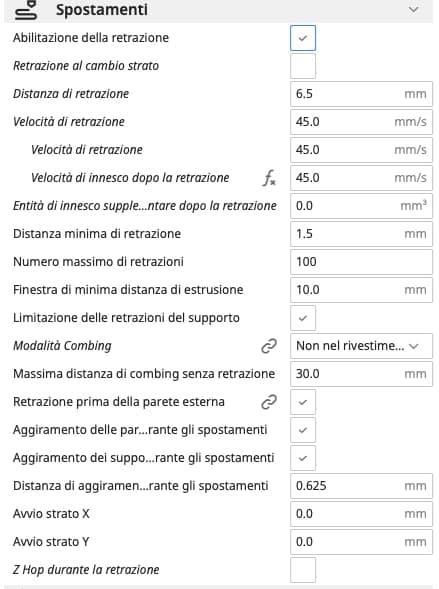Click the link icon beside Retrazione prima della parete esterna
The height and width of the screenshot is (589, 439).
pos(269,402)
